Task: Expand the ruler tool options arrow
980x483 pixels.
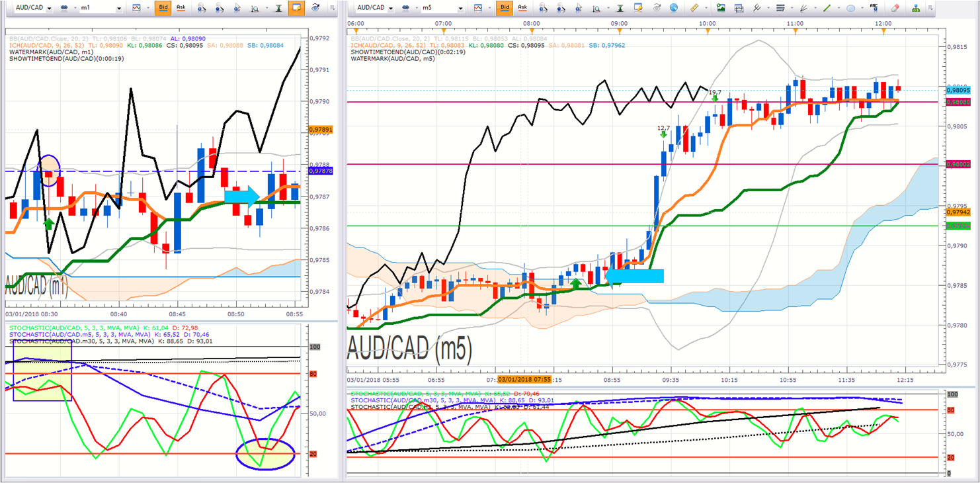Action: [706, 8]
